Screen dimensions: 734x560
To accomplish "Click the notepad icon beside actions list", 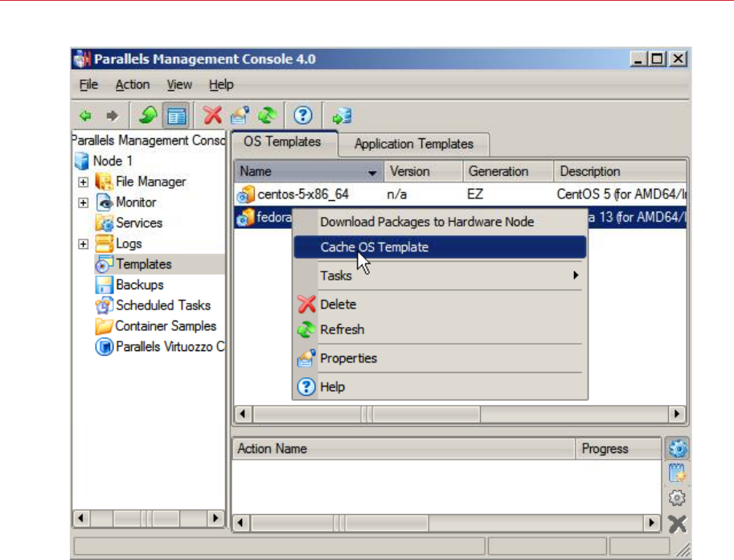I will pos(678,473).
